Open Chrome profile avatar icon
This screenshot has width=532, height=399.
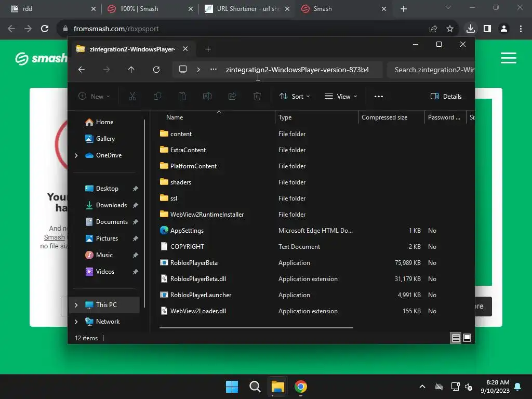click(504, 29)
